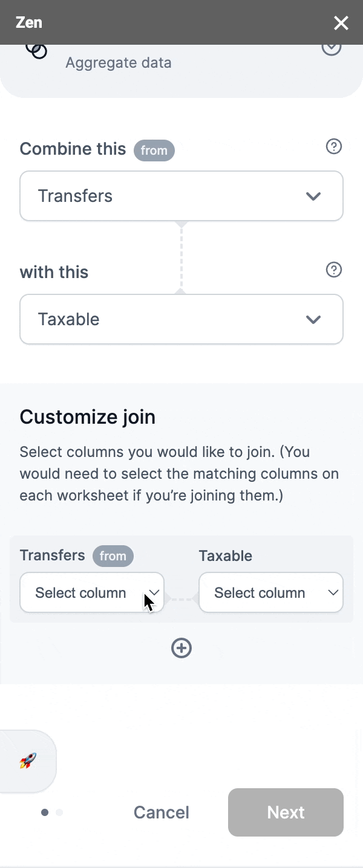This screenshot has width=363, height=868.
Task: Click the "from" badge beside Combine this
Action: coord(154,151)
